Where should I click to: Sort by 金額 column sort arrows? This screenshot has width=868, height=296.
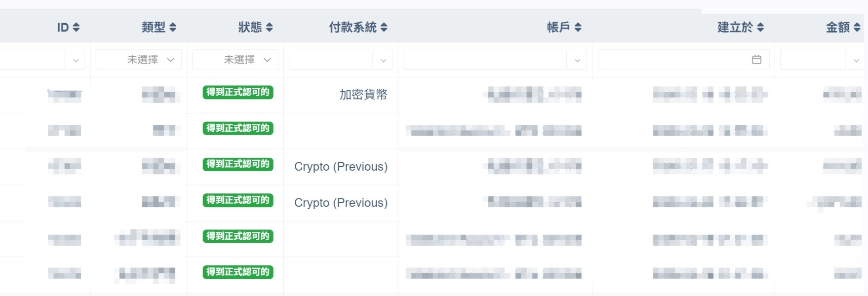click(857, 28)
